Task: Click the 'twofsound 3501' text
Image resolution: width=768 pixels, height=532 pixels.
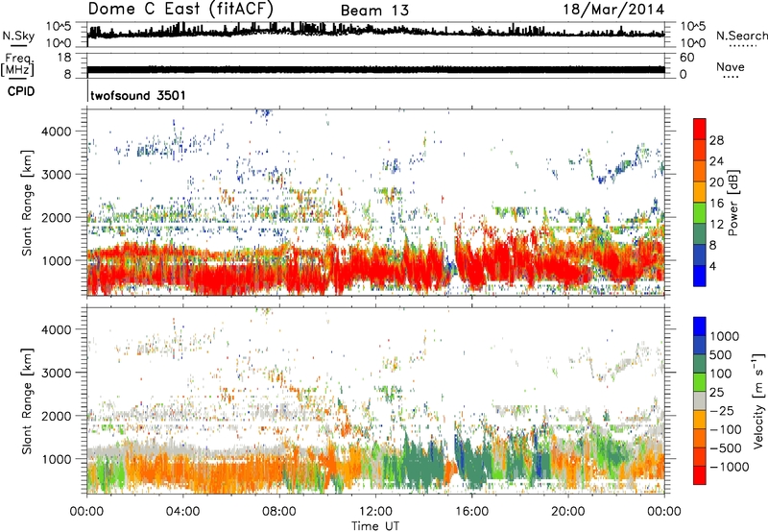Action: point(138,95)
